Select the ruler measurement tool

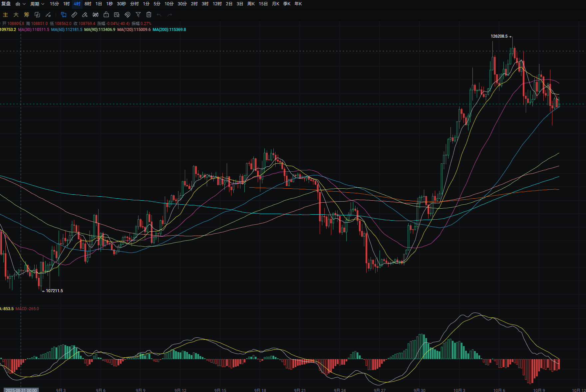tap(74, 15)
